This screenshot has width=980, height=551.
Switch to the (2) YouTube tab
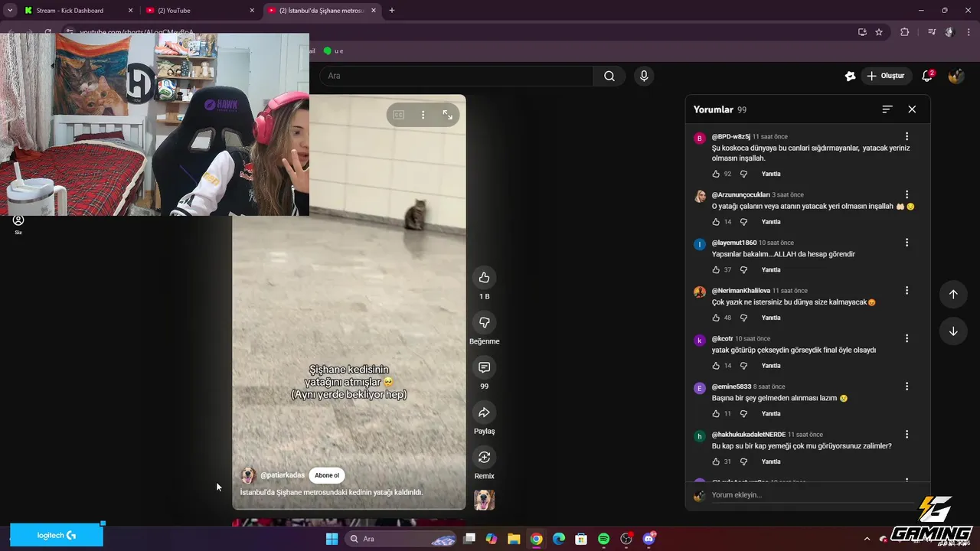201,11
